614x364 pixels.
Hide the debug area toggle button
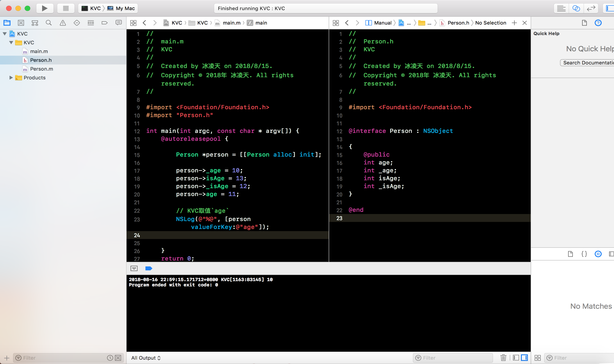[134, 268]
